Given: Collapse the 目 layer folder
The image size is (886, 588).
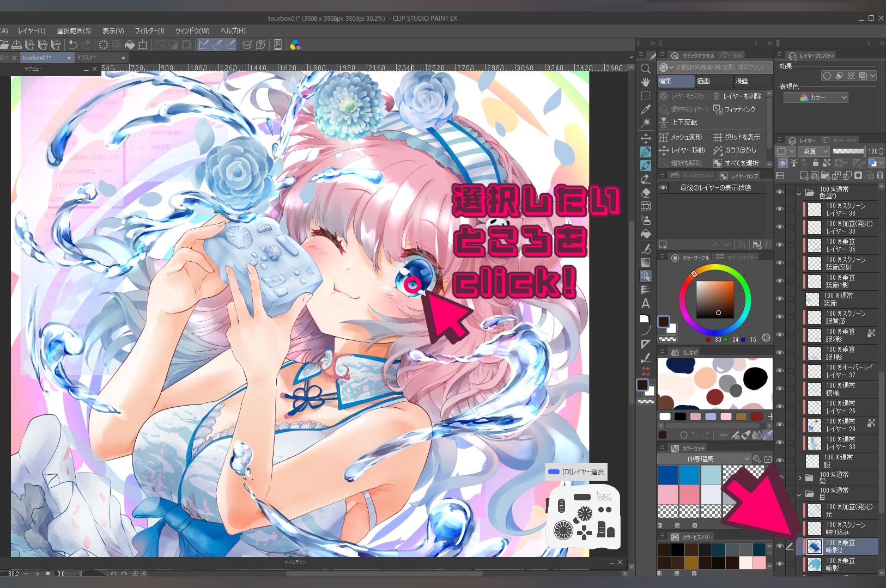Looking at the screenshot, I should pos(800,494).
